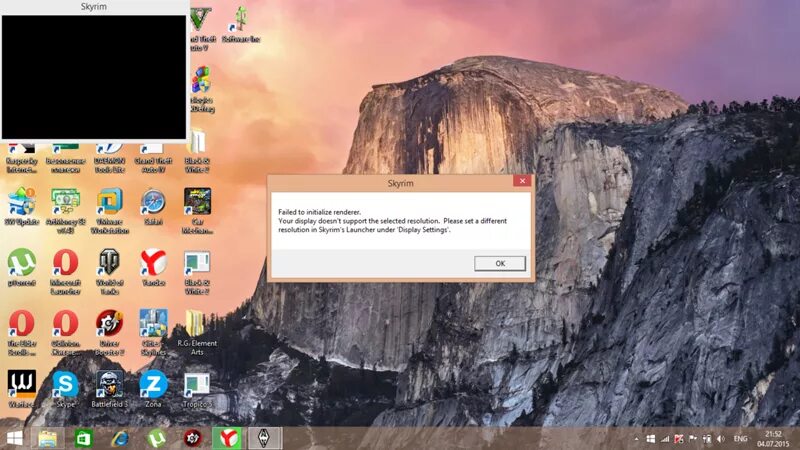Screen dimensions: 800x450
Task: Open the Cities Skylines desktop shortcut
Action: click(153, 332)
